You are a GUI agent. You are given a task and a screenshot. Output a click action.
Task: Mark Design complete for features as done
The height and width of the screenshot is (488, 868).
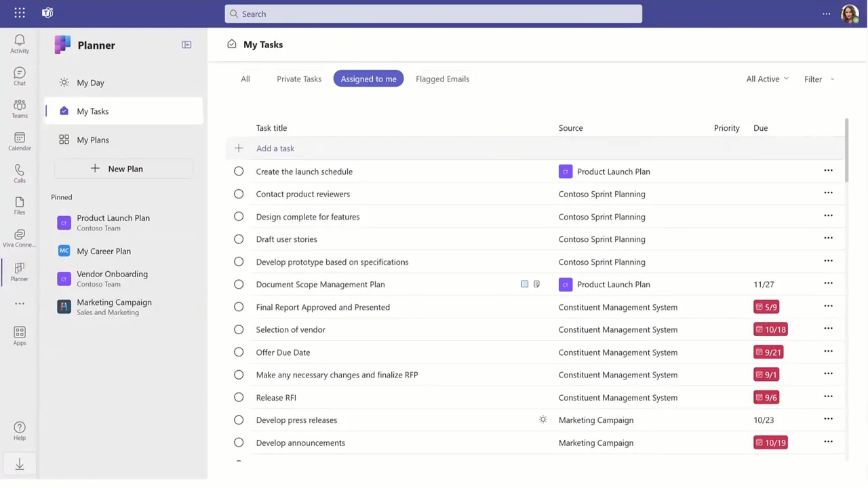(x=239, y=216)
